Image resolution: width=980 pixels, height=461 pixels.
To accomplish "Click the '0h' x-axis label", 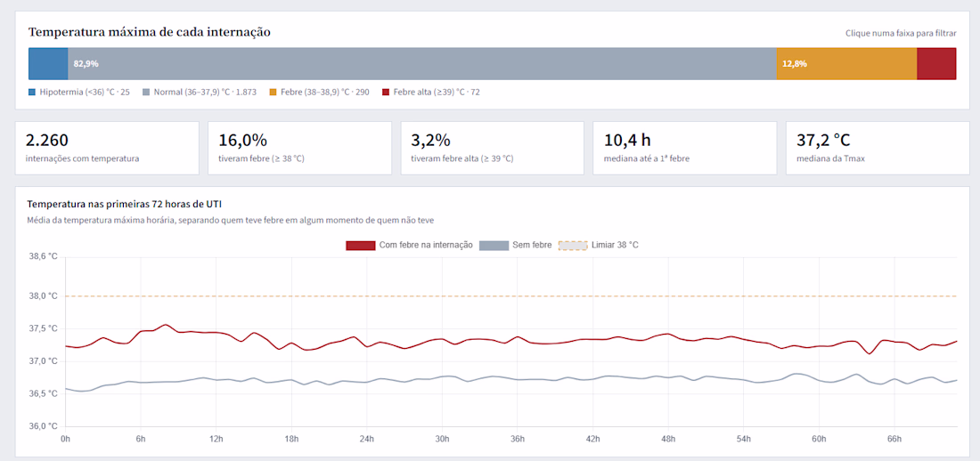I will click(66, 439).
